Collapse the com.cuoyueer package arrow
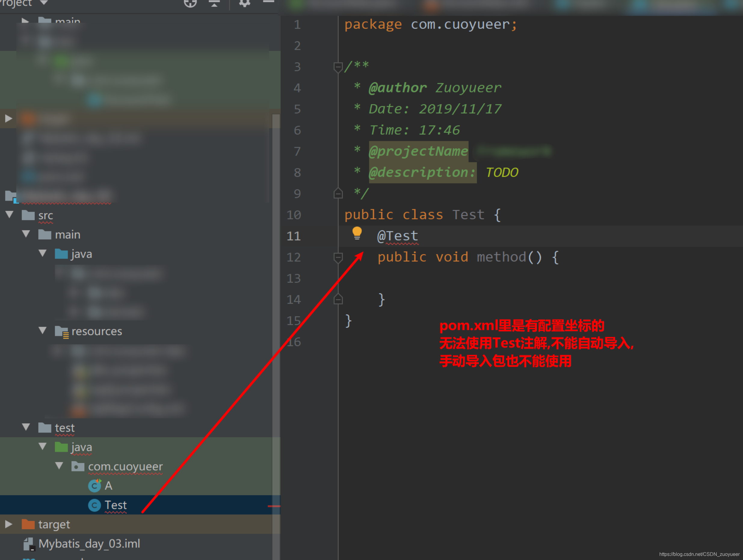The width and height of the screenshot is (743, 560). (x=59, y=466)
